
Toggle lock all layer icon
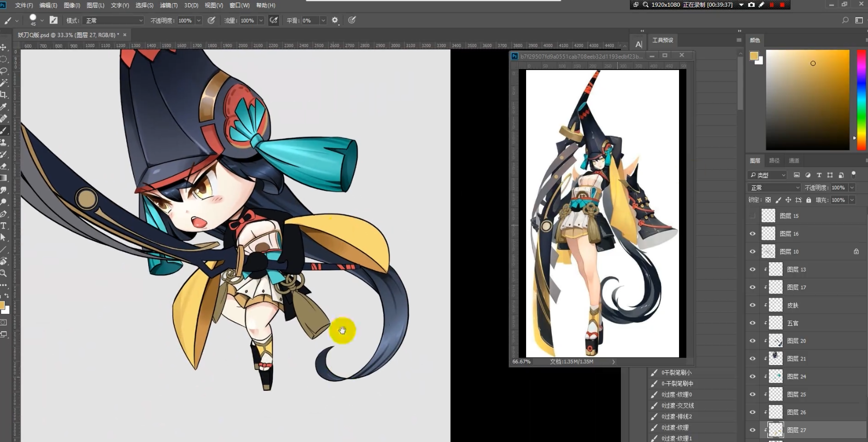point(809,200)
